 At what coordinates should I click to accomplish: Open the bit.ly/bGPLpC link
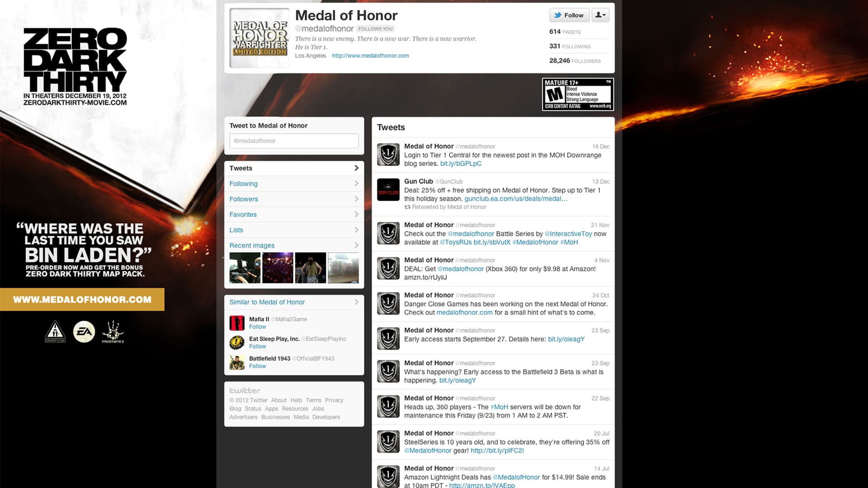tap(461, 164)
